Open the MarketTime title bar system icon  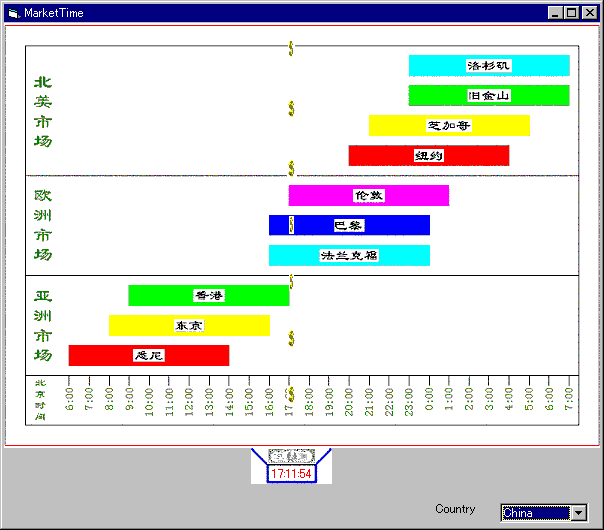tap(13, 13)
